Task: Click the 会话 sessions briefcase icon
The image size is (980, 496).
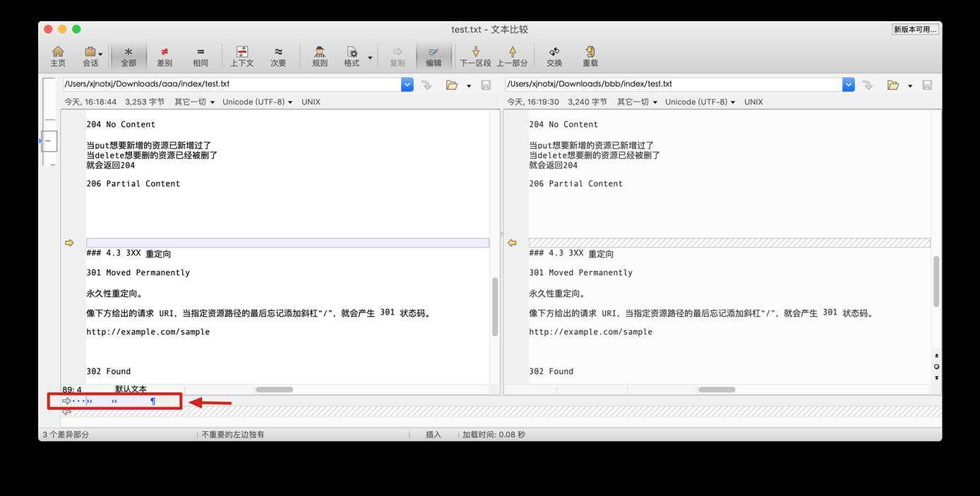Action: pyautogui.click(x=90, y=52)
